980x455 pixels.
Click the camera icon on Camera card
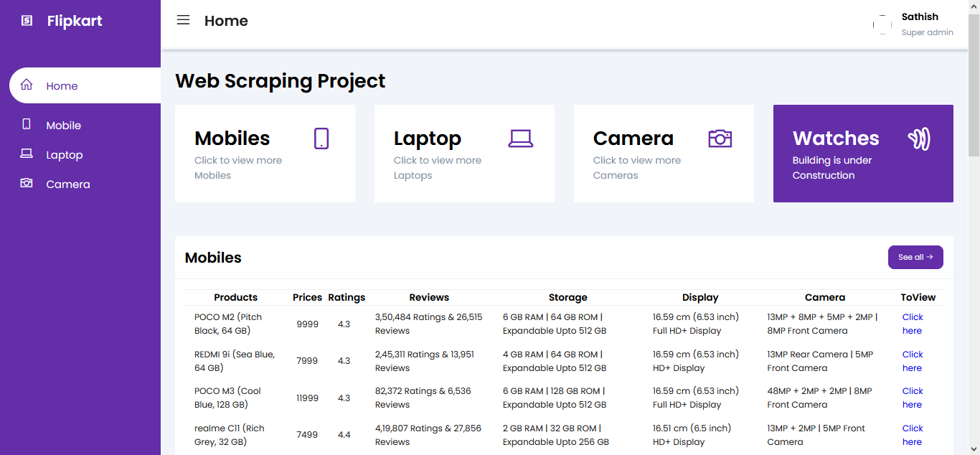[720, 139]
